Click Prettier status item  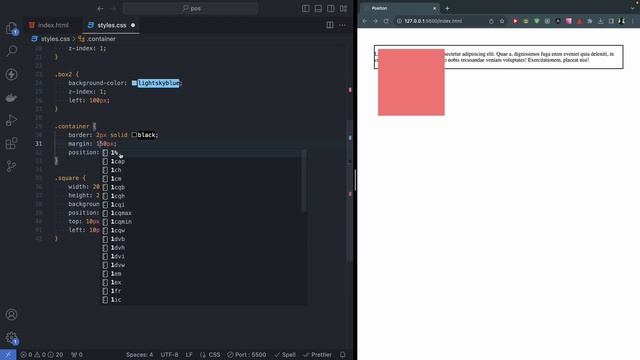click(318, 355)
